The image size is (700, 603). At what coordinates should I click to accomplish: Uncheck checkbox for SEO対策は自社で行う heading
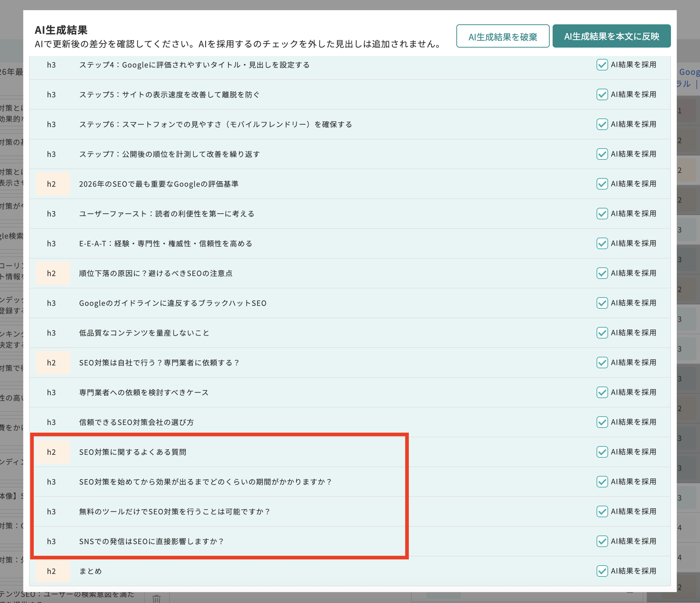point(602,363)
